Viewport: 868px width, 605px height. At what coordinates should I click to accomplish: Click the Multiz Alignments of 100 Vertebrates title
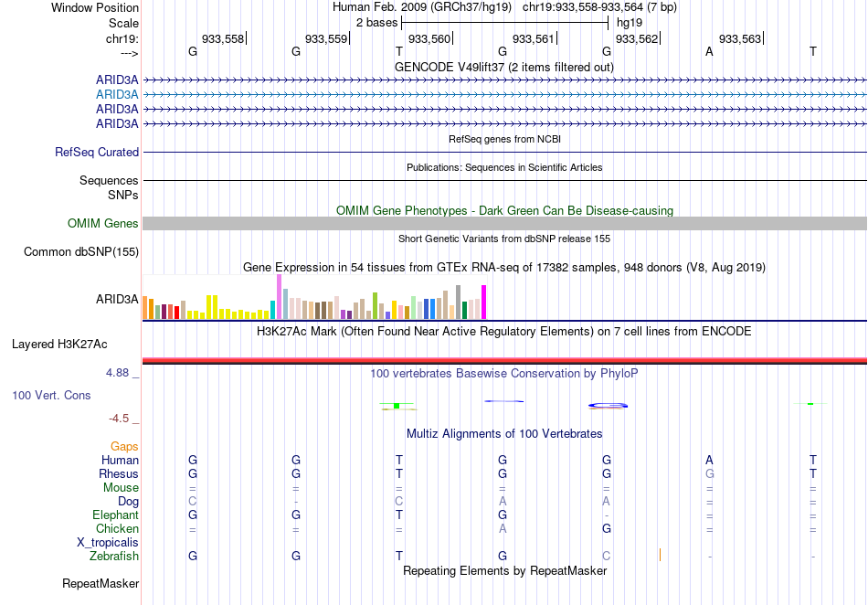pyautogui.click(x=504, y=434)
